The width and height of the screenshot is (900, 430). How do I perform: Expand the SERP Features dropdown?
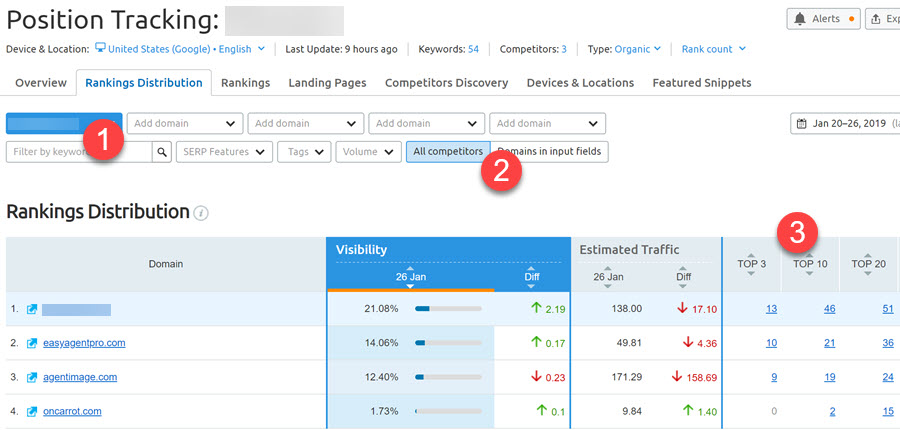click(x=224, y=152)
